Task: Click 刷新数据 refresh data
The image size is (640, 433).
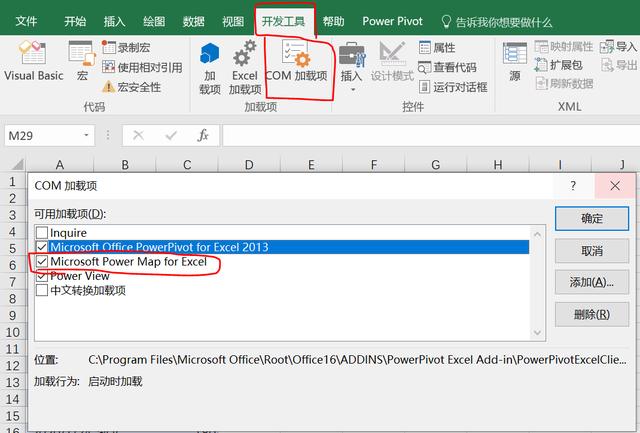Action: 564,84
